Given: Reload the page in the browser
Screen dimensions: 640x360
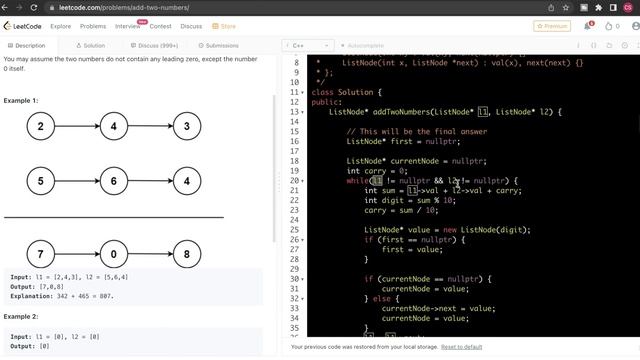Looking at the screenshot, I should (x=34, y=7).
